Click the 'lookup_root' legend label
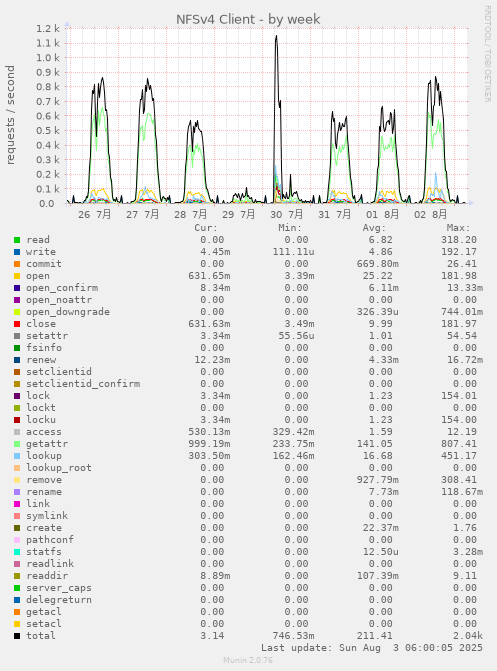The height and width of the screenshot is (671, 497). 59,468
